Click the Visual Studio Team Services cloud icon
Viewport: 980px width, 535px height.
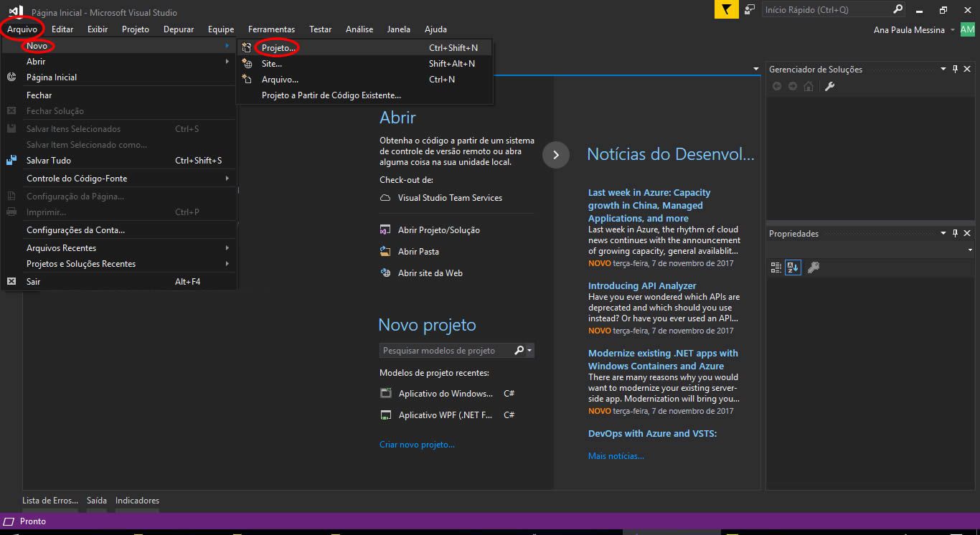(x=385, y=198)
